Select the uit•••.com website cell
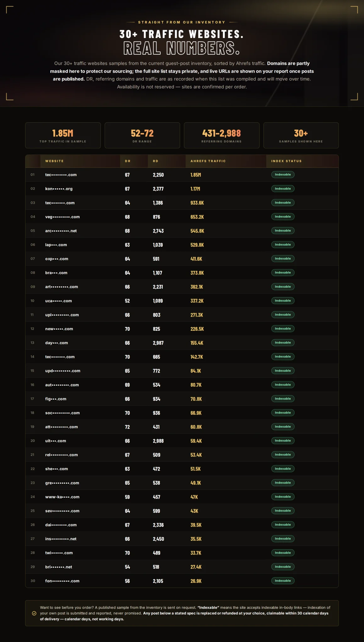This screenshot has height=642, width=364. 56,441
